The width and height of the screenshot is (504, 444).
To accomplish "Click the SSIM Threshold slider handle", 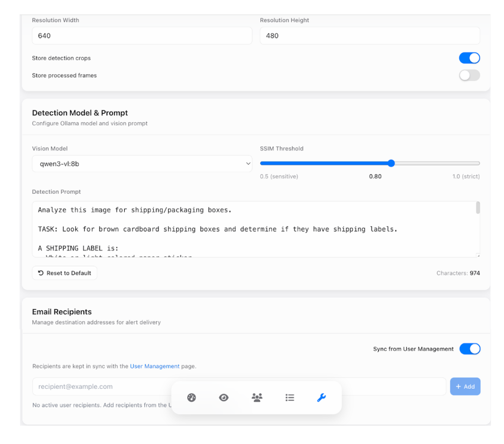I will pos(391,163).
